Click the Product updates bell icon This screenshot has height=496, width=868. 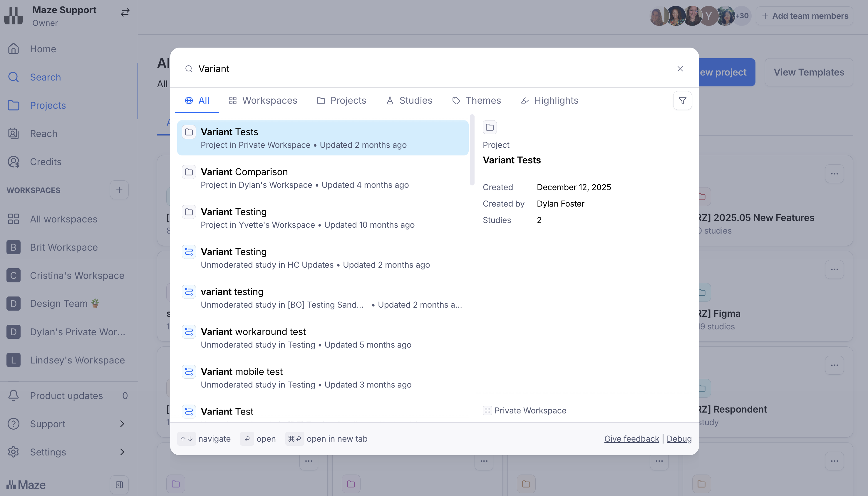tap(14, 396)
